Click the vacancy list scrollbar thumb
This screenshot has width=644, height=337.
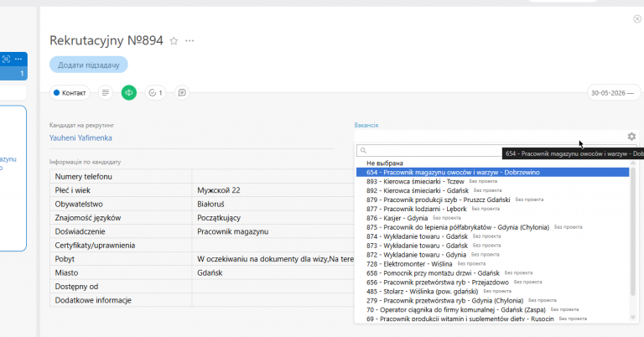[633, 231]
